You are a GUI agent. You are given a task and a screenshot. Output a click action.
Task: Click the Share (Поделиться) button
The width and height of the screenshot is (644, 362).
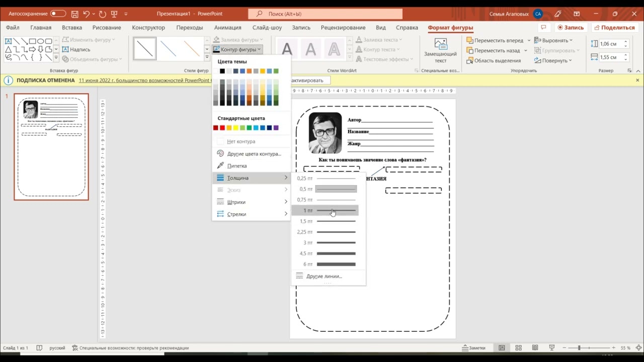point(614,28)
